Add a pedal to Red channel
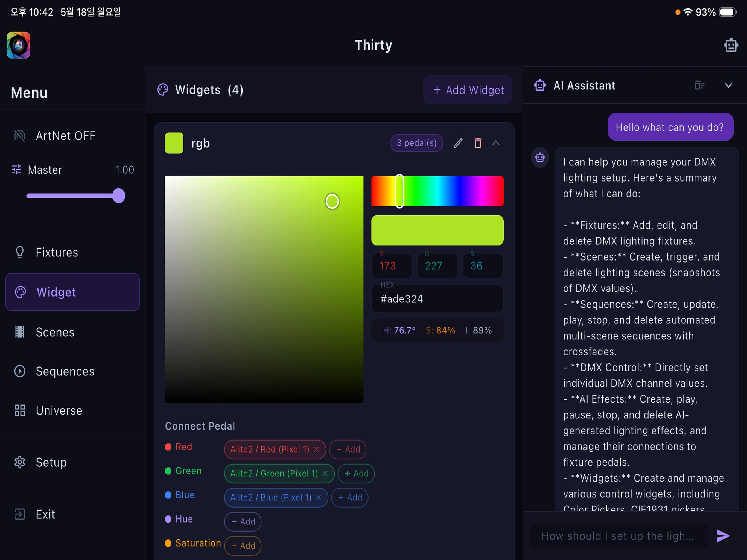This screenshot has width=747, height=560. point(348,450)
